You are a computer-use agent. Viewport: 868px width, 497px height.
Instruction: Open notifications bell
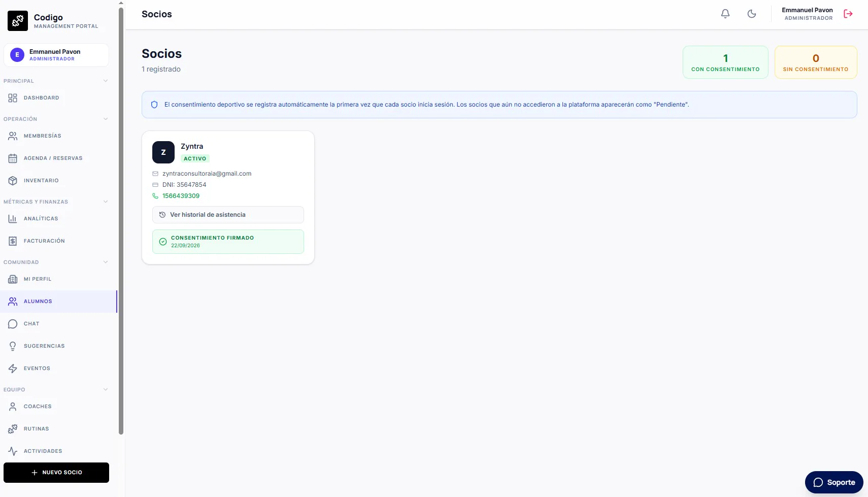725,14
